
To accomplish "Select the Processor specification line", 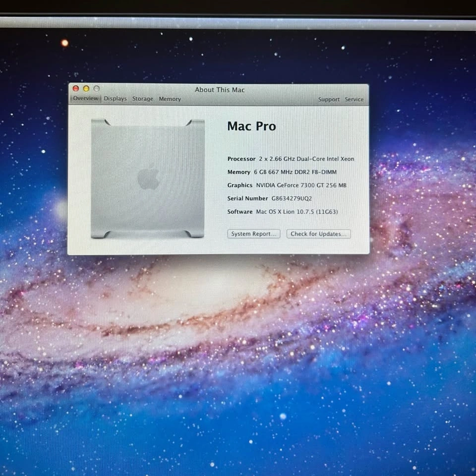I will (x=291, y=159).
